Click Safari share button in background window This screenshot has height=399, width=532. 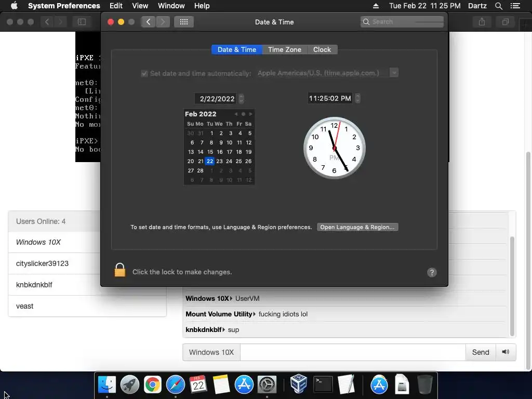(x=482, y=22)
